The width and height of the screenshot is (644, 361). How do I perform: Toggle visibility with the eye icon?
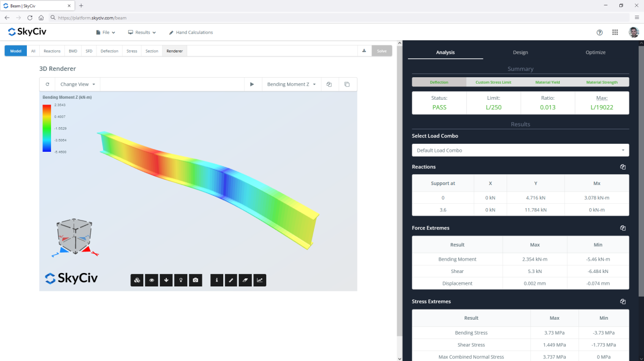(152, 280)
